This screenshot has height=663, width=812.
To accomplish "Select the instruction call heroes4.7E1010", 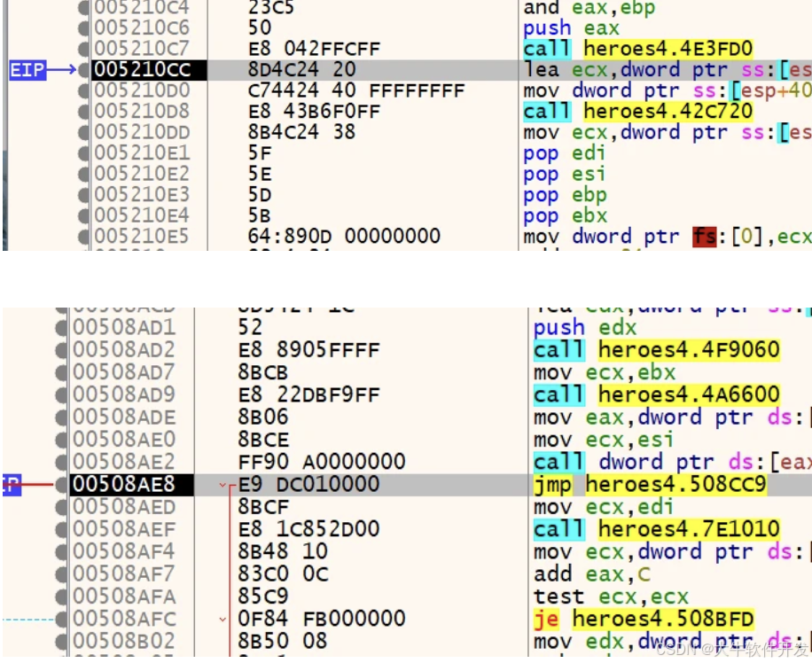I will tap(657, 529).
